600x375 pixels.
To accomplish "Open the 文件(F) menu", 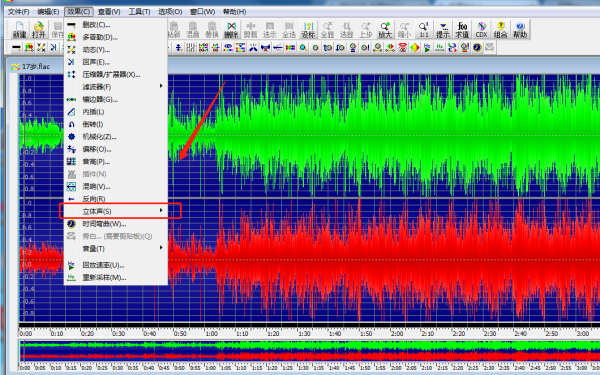I will 18,12.
